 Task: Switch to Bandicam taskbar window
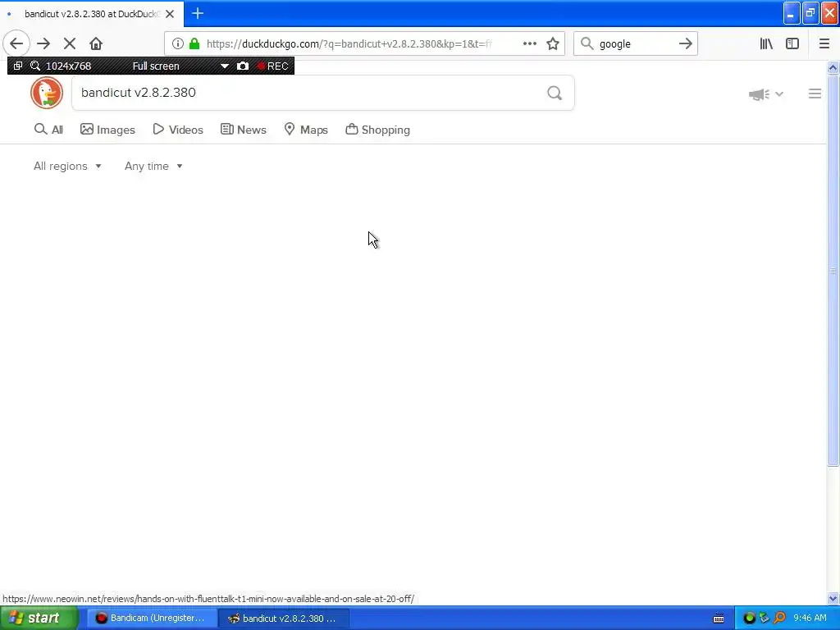click(x=152, y=619)
